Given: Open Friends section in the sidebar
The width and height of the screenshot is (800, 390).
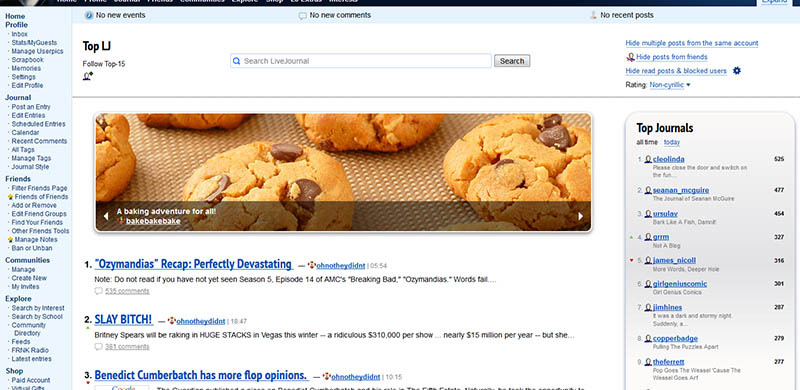Looking at the screenshot, I should (18, 179).
